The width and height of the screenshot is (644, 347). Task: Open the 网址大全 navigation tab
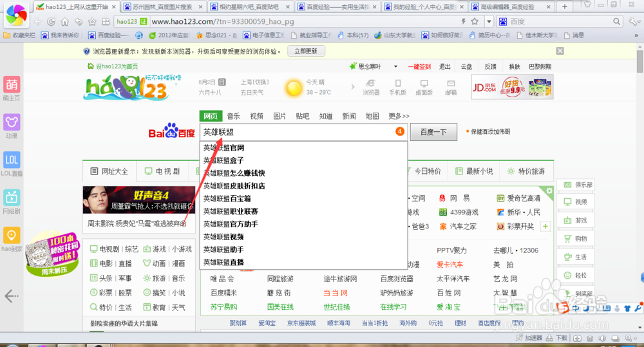click(x=109, y=171)
